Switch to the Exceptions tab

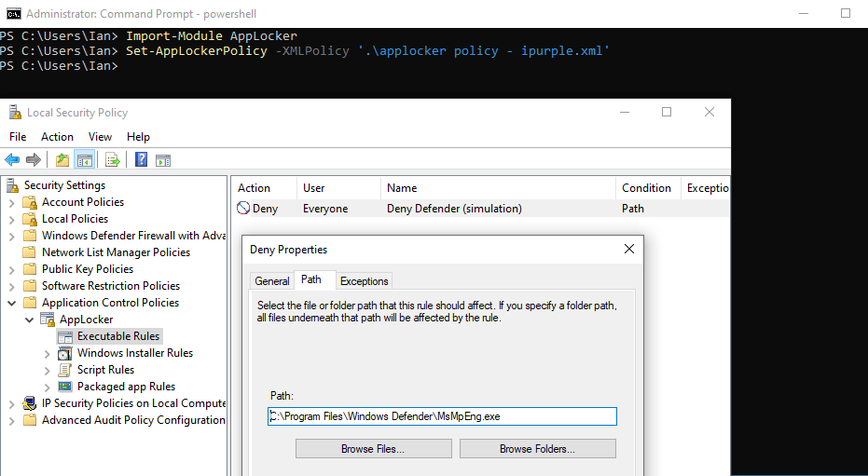coord(364,280)
